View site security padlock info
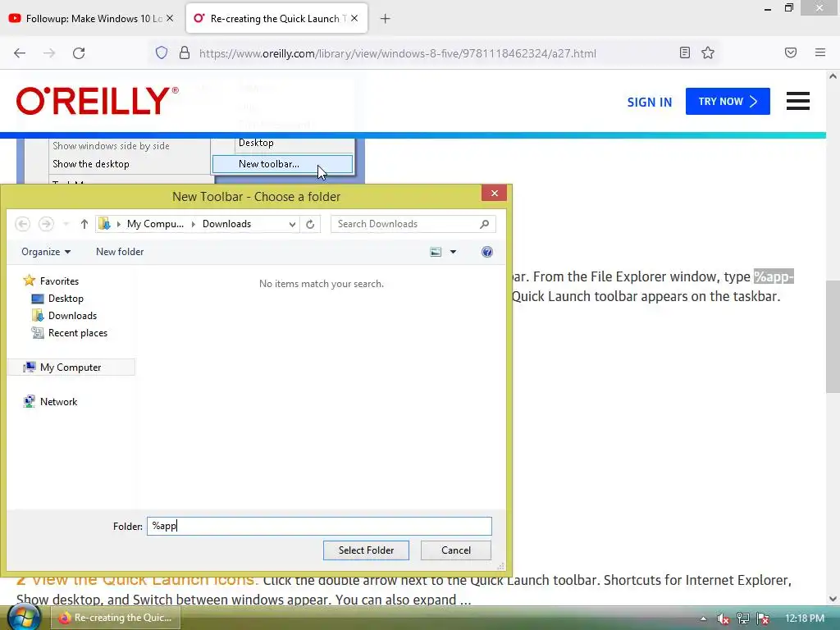This screenshot has height=630, width=840. 185,53
